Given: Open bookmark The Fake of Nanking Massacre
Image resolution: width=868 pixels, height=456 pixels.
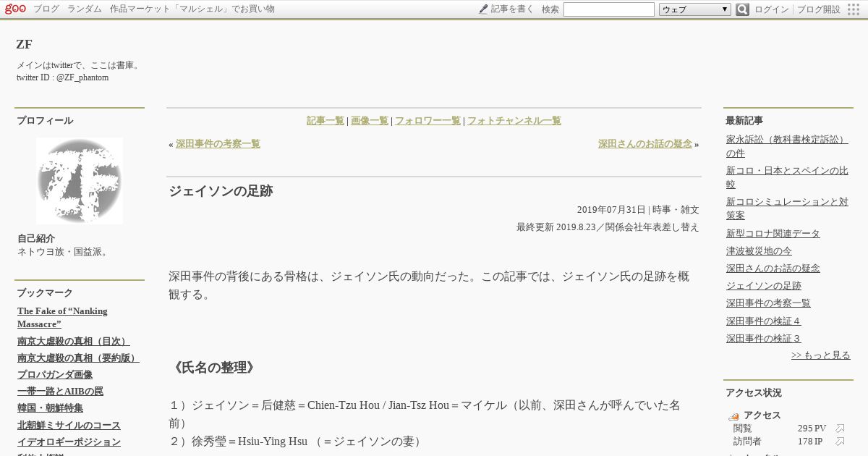Looking at the screenshot, I should [62, 317].
